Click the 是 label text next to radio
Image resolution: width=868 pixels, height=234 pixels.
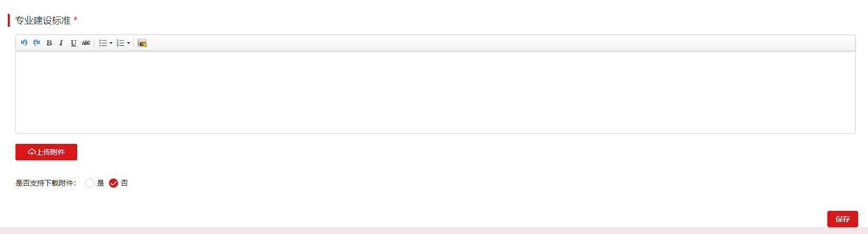[100, 183]
